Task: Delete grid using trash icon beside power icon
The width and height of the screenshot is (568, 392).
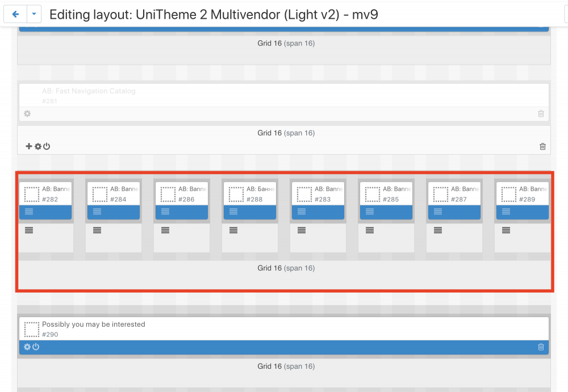Action: pyautogui.click(x=542, y=146)
